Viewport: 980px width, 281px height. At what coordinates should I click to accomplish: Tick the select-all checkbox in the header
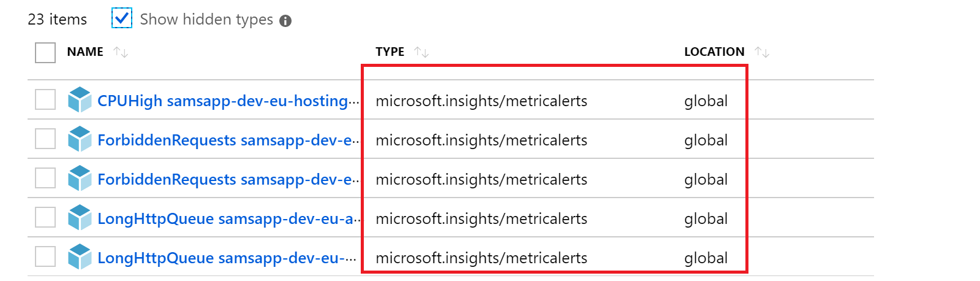45,53
